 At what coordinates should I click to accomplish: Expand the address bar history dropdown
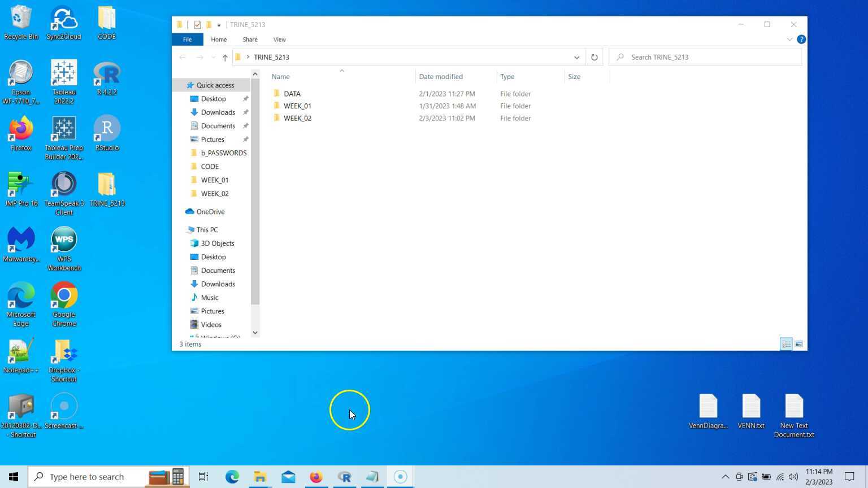576,58
